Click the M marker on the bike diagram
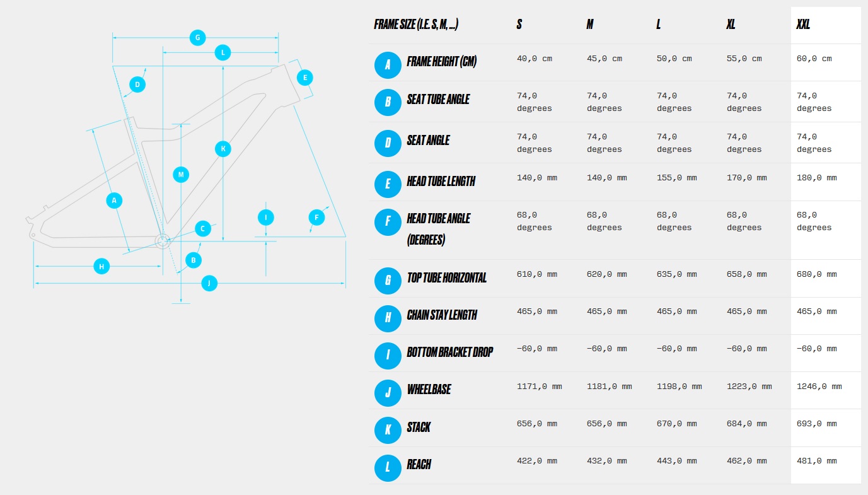This screenshot has height=495, width=868. coord(181,174)
